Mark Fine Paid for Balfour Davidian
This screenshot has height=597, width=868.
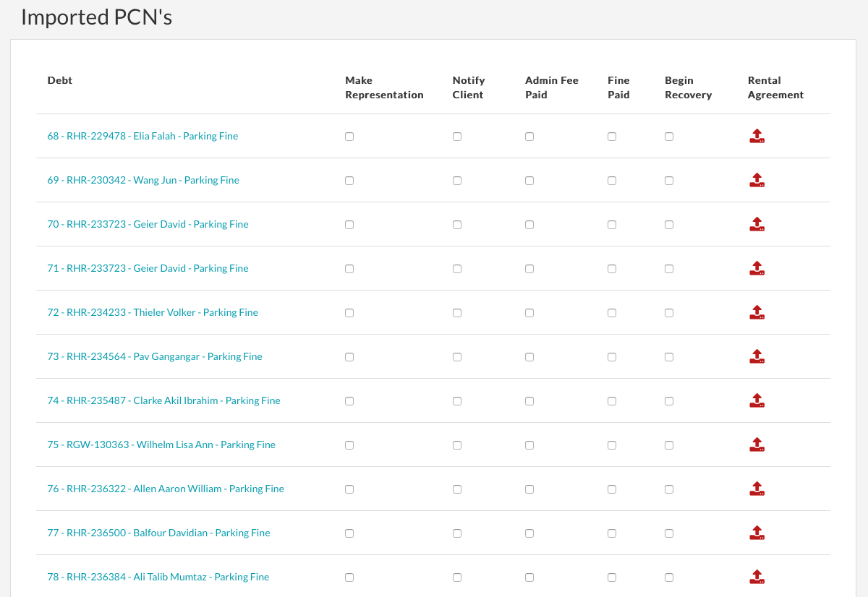click(x=612, y=533)
